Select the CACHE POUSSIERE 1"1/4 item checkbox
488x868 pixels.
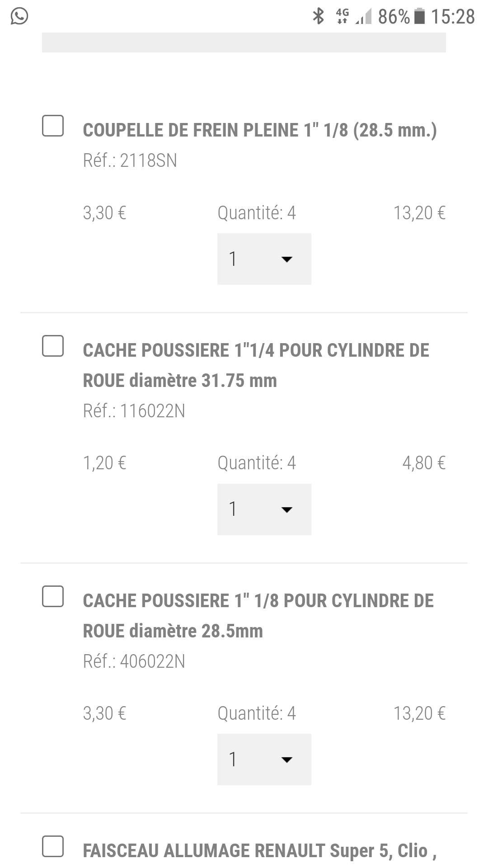tap(53, 346)
